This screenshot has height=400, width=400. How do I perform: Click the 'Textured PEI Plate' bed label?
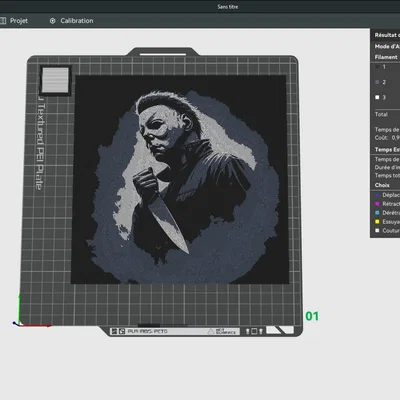pos(40,144)
